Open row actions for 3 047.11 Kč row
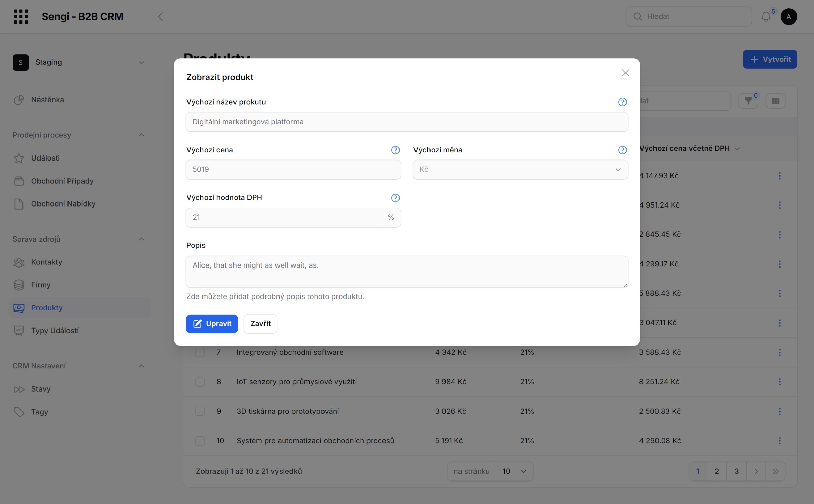 [x=779, y=323]
